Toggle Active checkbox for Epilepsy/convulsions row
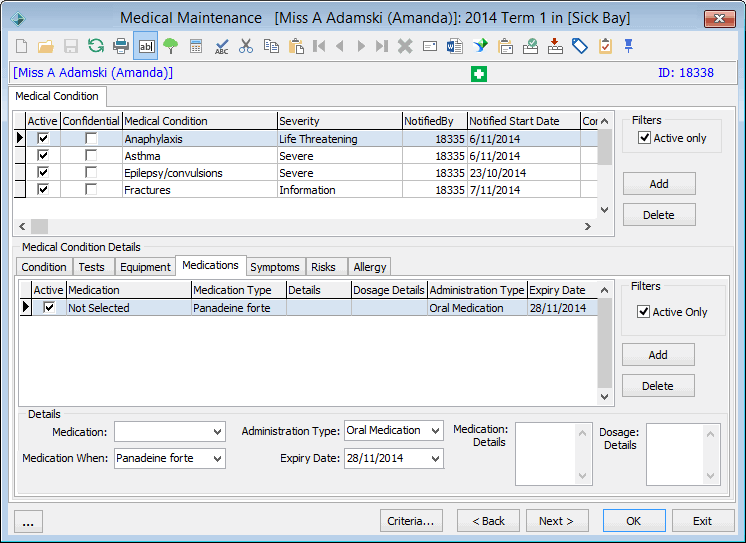Image resolution: width=746 pixels, height=543 pixels. click(x=43, y=172)
